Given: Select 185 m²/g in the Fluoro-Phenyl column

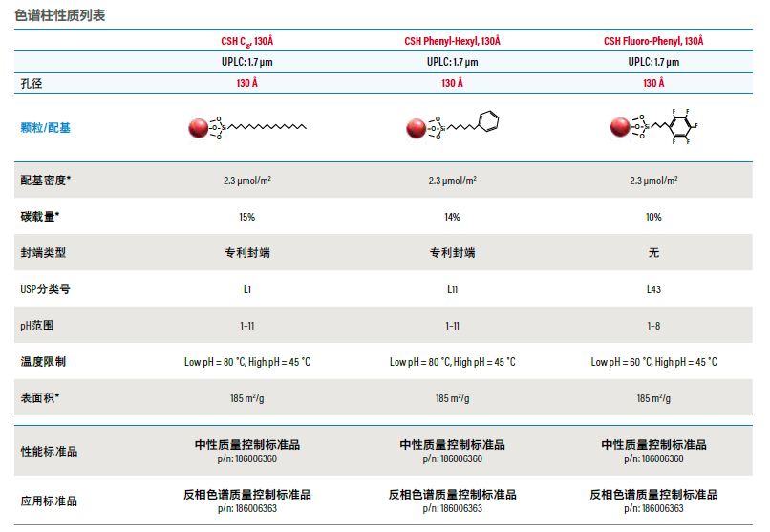Looking at the screenshot, I should point(653,398).
